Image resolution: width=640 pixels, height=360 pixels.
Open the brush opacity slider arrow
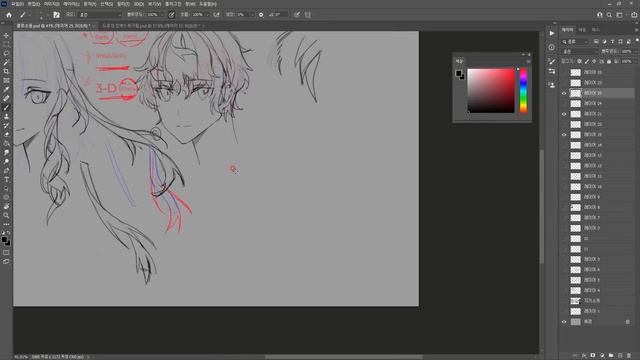click(x=161, y=15)
